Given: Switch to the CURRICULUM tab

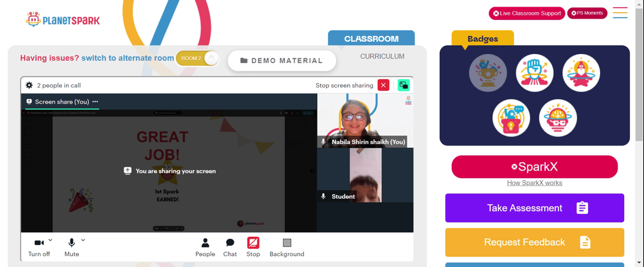Looking at the screenshot, I should click(383, 57).
